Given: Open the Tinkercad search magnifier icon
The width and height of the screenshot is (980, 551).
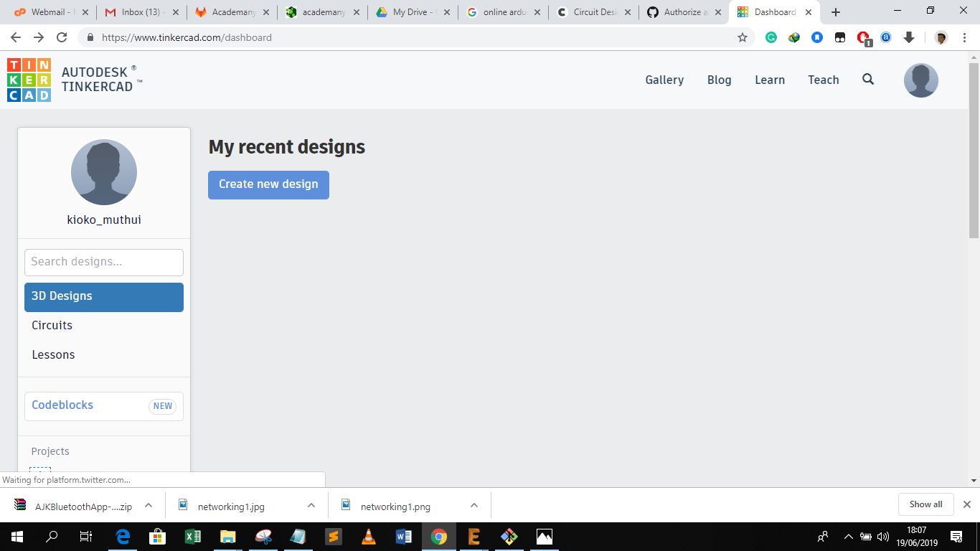Looking at the screenshot, I should click(x=868, y=80).
